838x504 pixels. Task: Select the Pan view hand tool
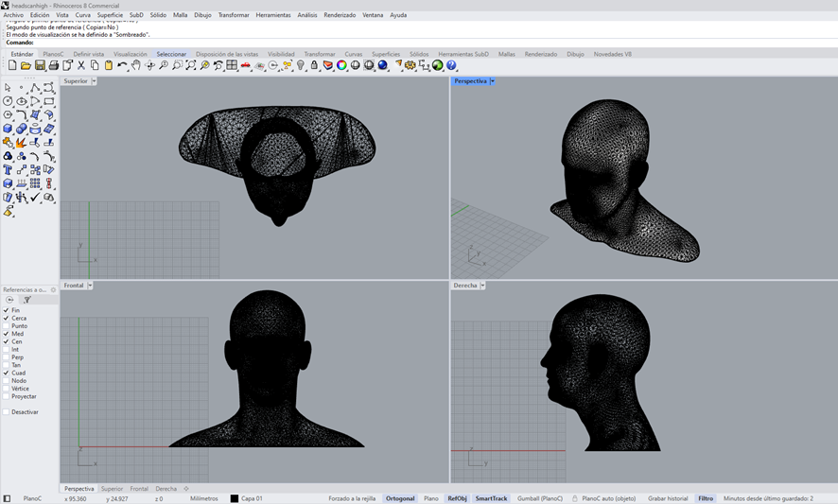[136, 66]
